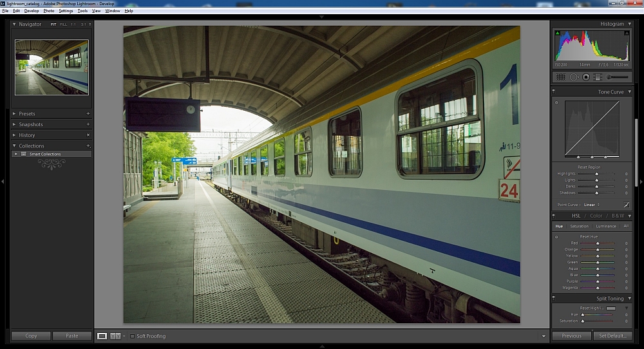Viewport: 644px width, 349px height.
Task: Open the Point Curve Linear dropdown
Action: pyautogui.click(x=591, y=205)
